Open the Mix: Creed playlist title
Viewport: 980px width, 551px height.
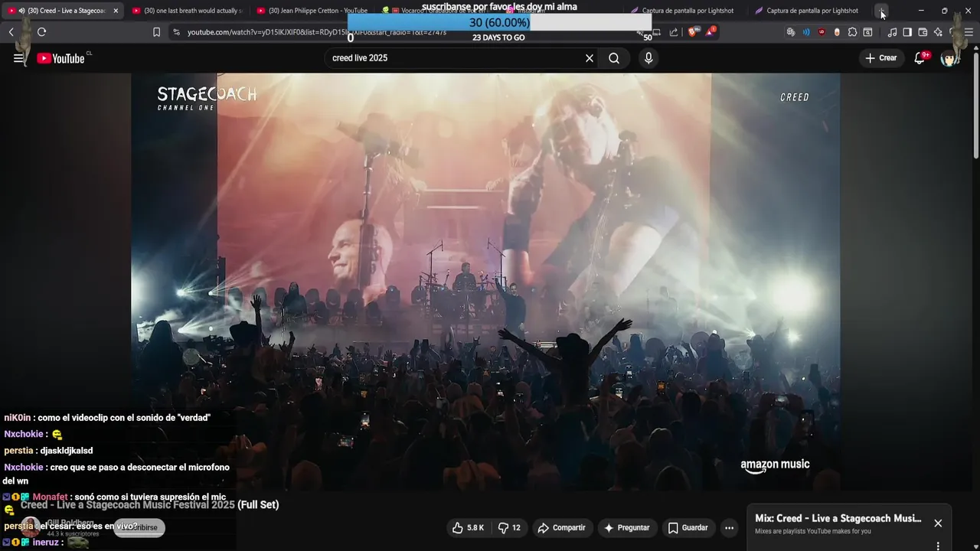click(838, 518)
